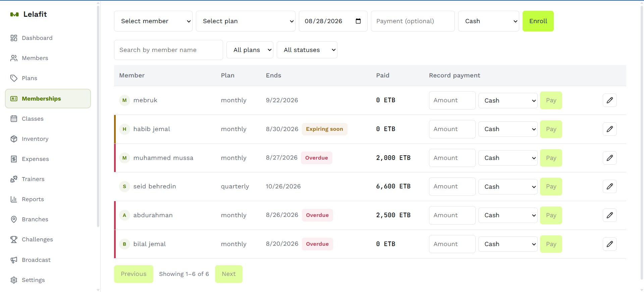Image resolution: width=644 pixels, height=292 pixels.
Task: Edit habib jemal's membership with pencil icon
Action: pyautogui.click(x=610, y=129)
